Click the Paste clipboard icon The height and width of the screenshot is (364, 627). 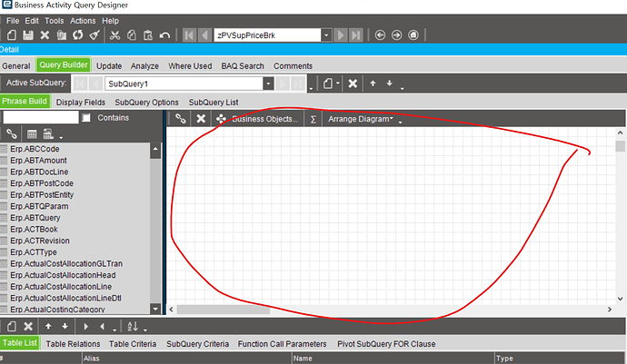148,35
